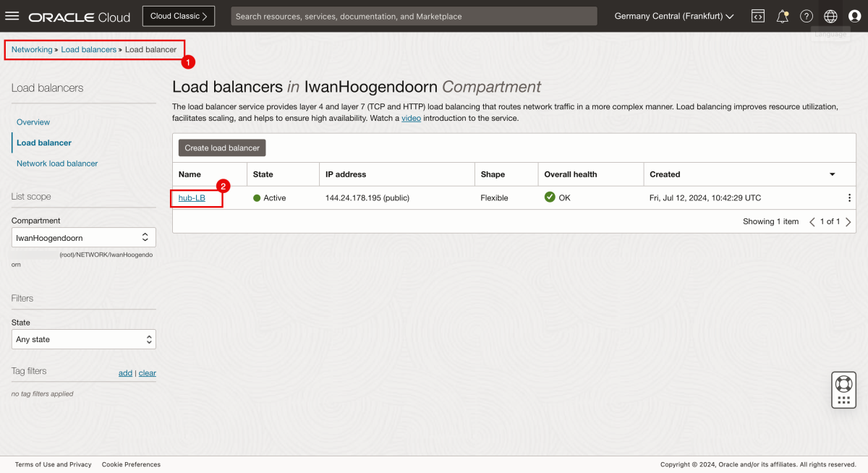This screenshot has height=473, width=868.
Task: Open the user profile avatar icon
Action: click(x=854, y=15)
